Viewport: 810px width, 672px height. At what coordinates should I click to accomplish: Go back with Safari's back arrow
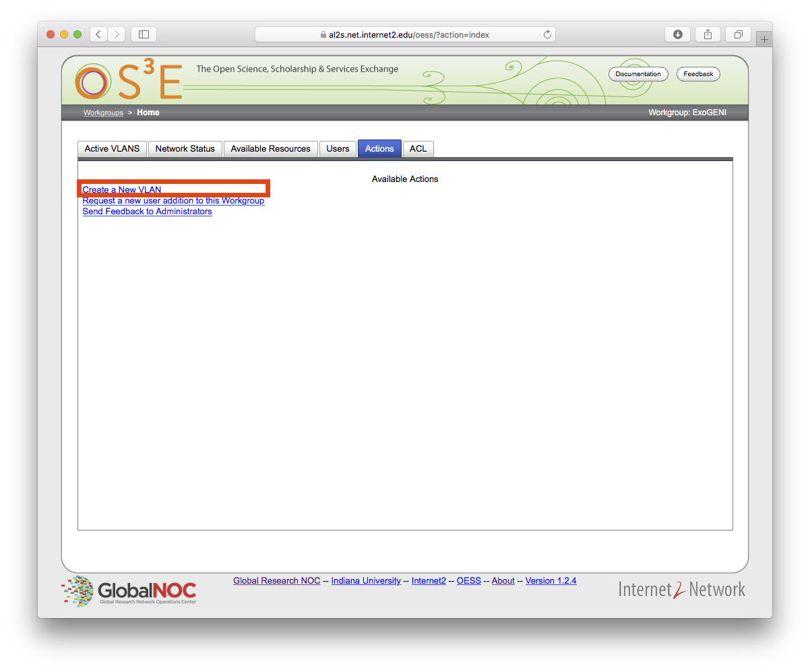click(x=99, y=34)
